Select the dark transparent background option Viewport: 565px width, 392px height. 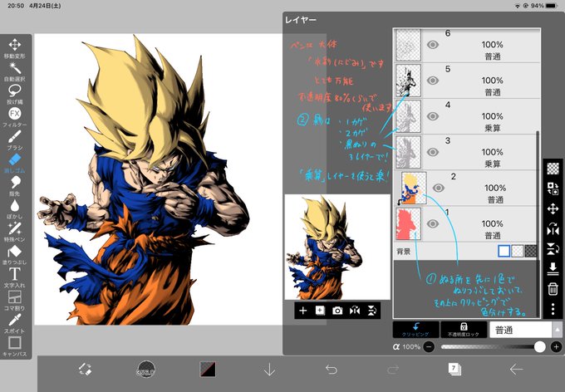(x=531, y=251)
